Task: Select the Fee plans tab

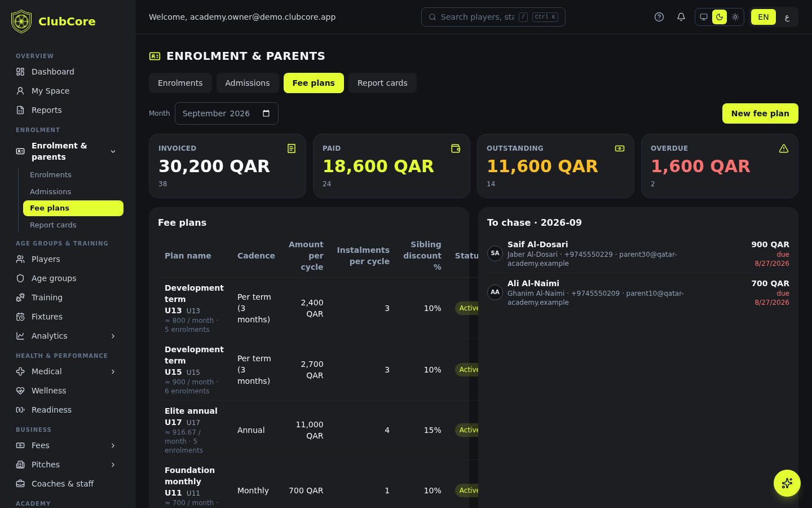Action: (314, 83)
